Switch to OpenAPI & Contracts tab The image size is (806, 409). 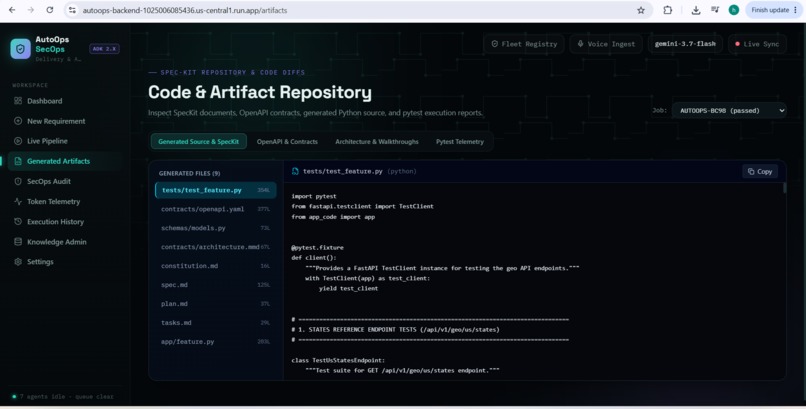pyautogui.click(x=287, y=141)
